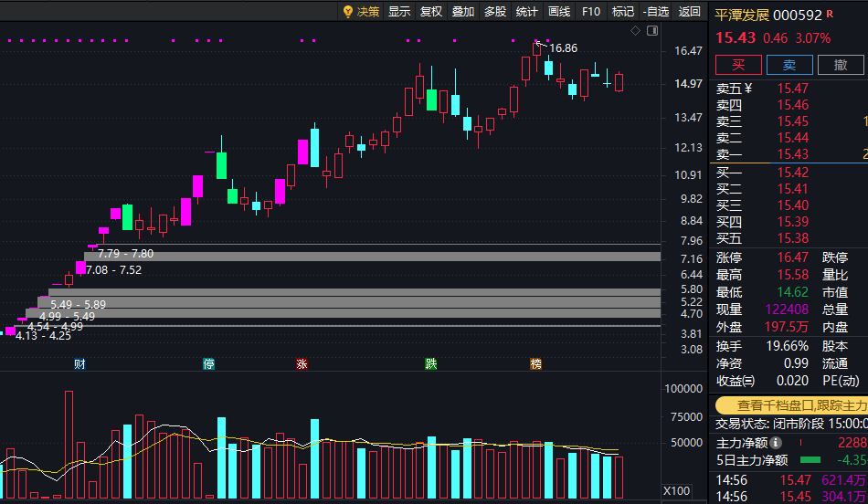The image size is (868, 504).
Task: Click the red 买 buy button
Action: tap(738, 65)
